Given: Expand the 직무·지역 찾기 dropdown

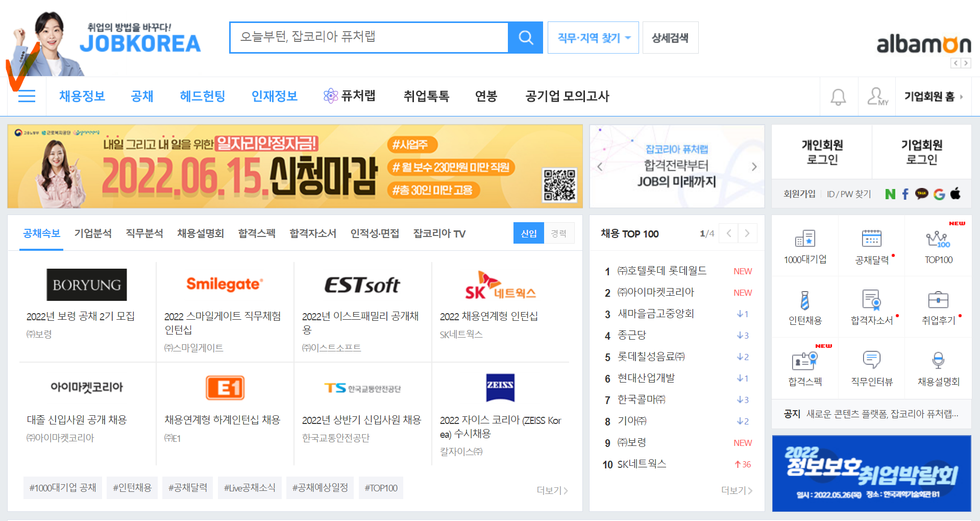Looking at the screenshot, I should (x=593, y=38).
